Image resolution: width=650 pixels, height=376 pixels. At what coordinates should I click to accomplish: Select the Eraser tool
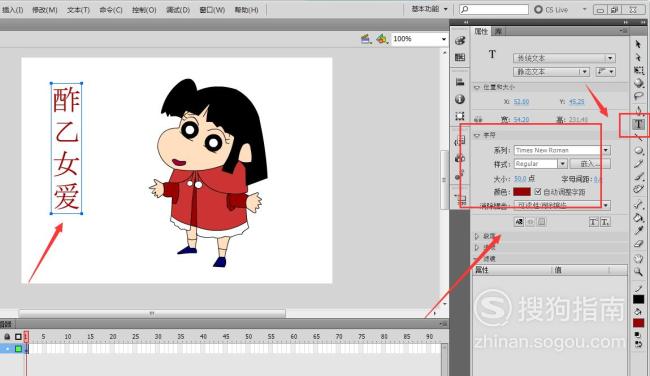tap(638, 244)
